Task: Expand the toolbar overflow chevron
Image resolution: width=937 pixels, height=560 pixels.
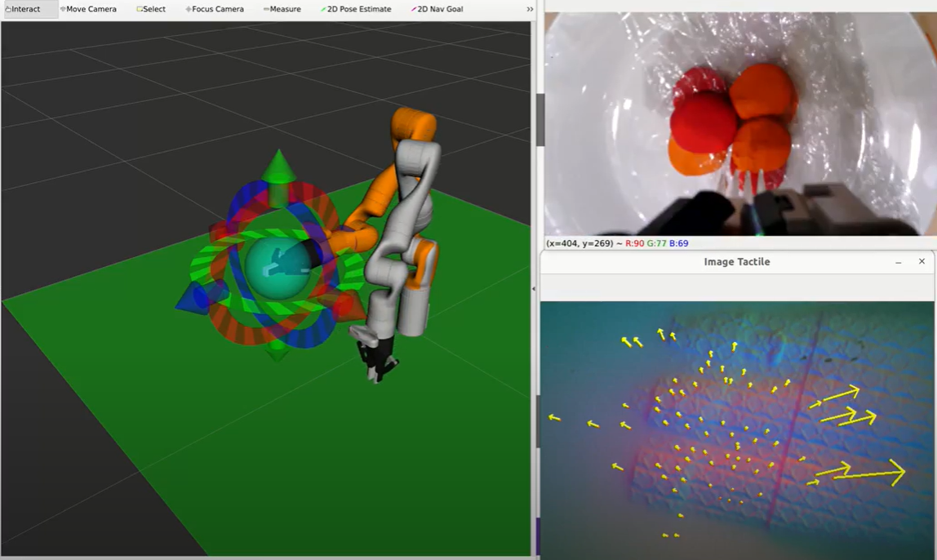Action: tap(530, 9)
